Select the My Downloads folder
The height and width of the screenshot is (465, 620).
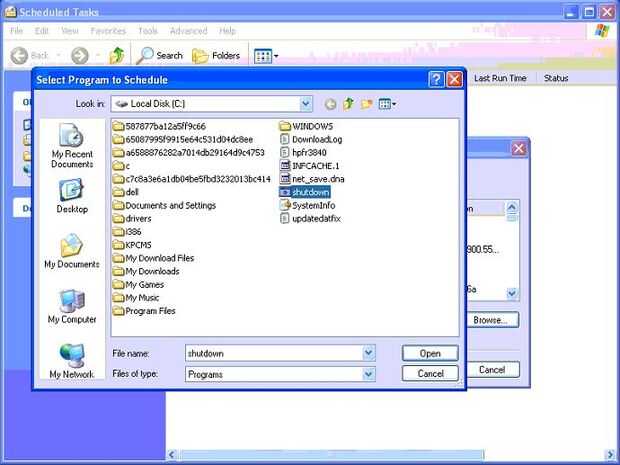coord(146,271)
